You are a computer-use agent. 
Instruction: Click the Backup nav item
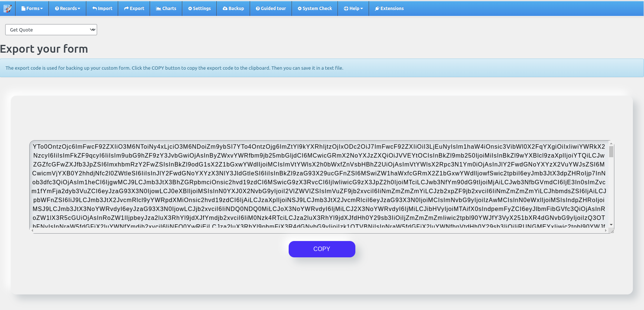pyautogui.click(x=233, y=8)
